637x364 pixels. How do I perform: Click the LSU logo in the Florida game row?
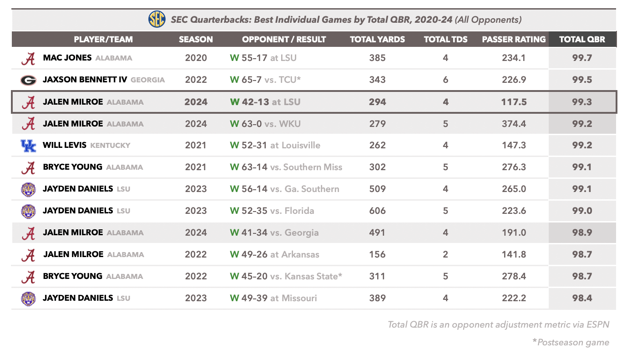(28, 211)
